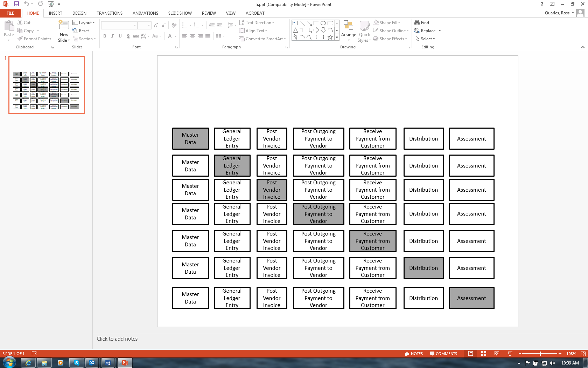Viewport: 588px width, 368px height.
Task: Click the Reset slide button
Action: (x=81, y=30)
